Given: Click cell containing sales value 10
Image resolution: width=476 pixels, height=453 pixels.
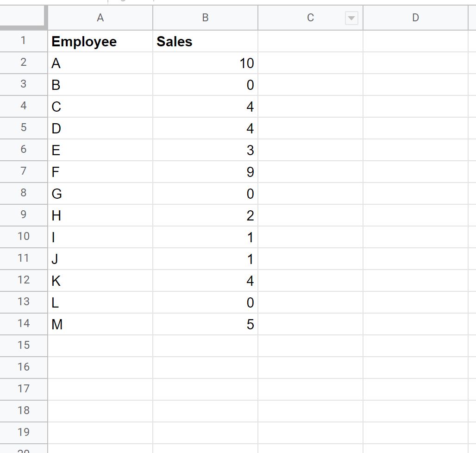Looking at the screenshot, I should pyautogui.click(x=205, y=63).
